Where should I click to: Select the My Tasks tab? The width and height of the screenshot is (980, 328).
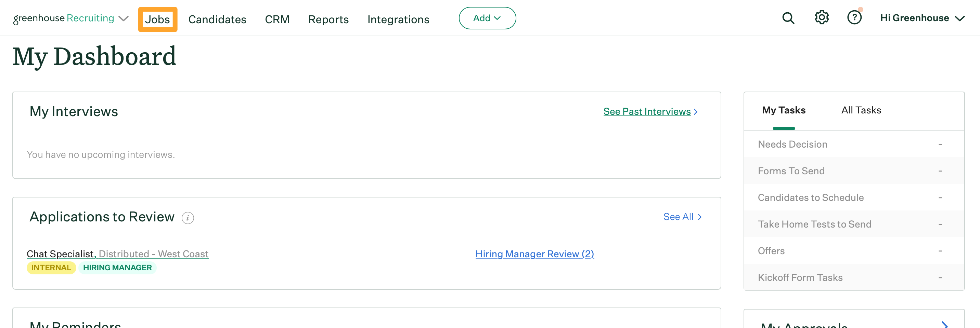(783, 110)
